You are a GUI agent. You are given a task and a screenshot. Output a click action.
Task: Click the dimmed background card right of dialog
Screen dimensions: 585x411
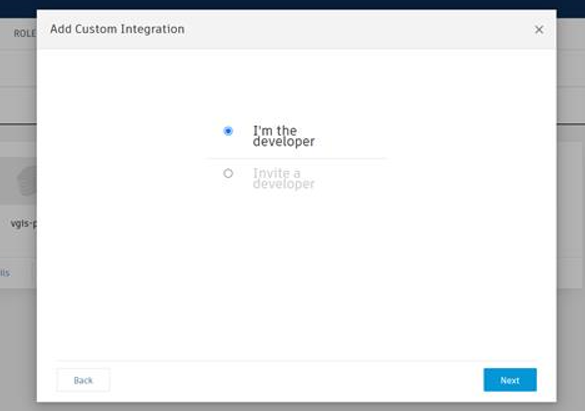click(x=569, y=214)
